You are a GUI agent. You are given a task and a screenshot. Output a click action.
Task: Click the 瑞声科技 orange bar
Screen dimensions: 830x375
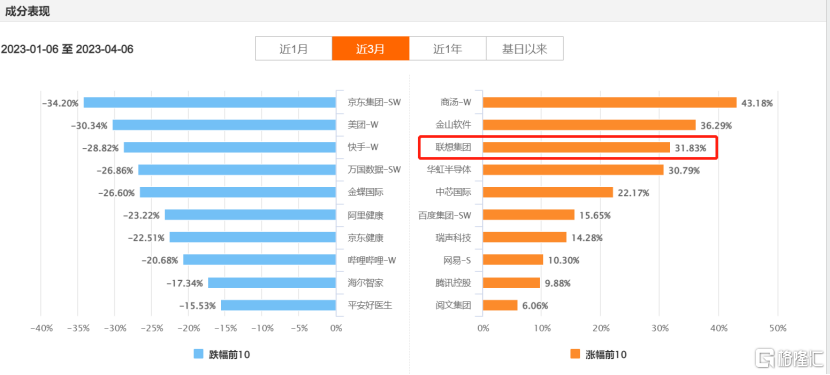tap(525, 237)
